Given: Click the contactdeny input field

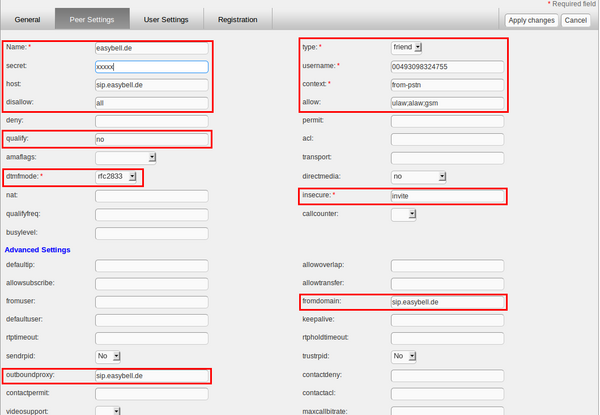Looking at the screenshot, I should coord(447,376).
